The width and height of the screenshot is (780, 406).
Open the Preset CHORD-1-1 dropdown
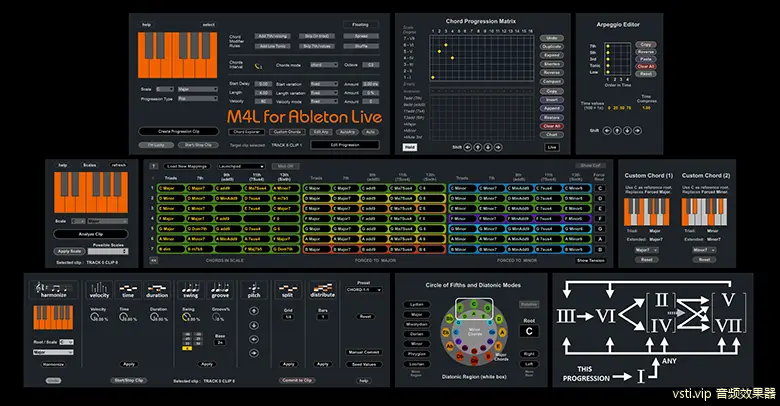364,290
